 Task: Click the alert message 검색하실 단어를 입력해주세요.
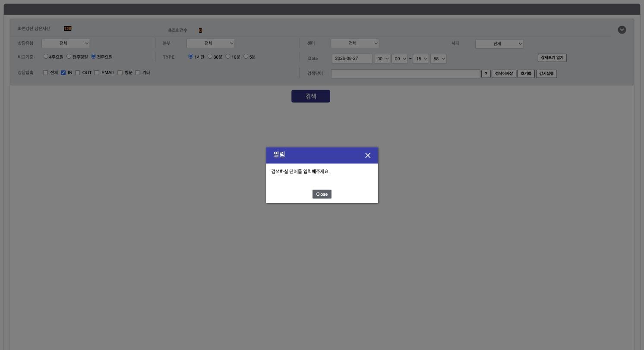pyautogui.click(x=300, y=172)
